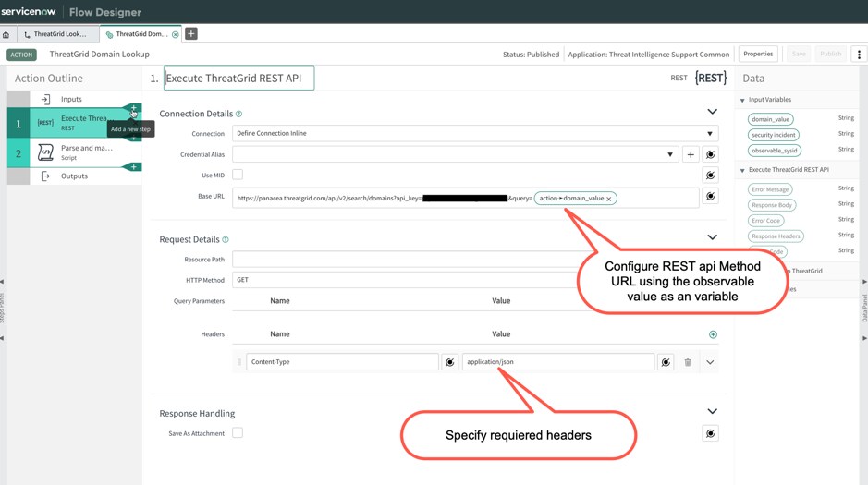Screen dimensions: 868x485
Task: Click the ACTION type badge
Action: [x=21, y=55]
